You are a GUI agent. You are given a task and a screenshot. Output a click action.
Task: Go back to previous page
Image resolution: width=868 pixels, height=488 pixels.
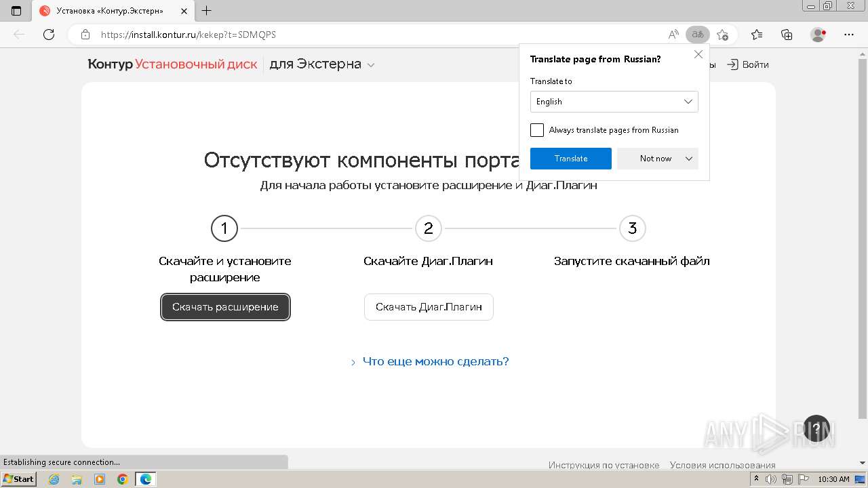[x=19, y=35]
